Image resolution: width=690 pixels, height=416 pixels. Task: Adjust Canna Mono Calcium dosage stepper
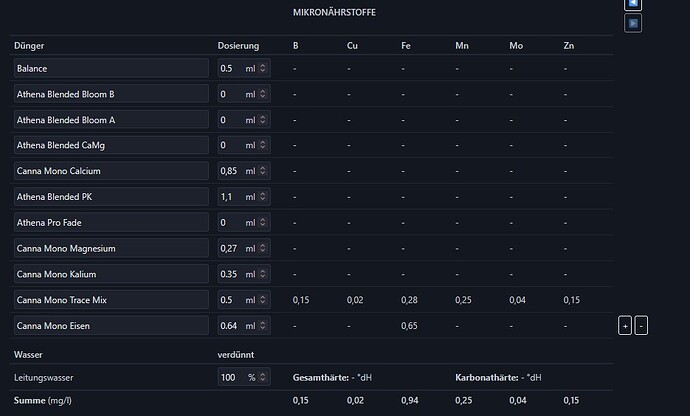263,171
